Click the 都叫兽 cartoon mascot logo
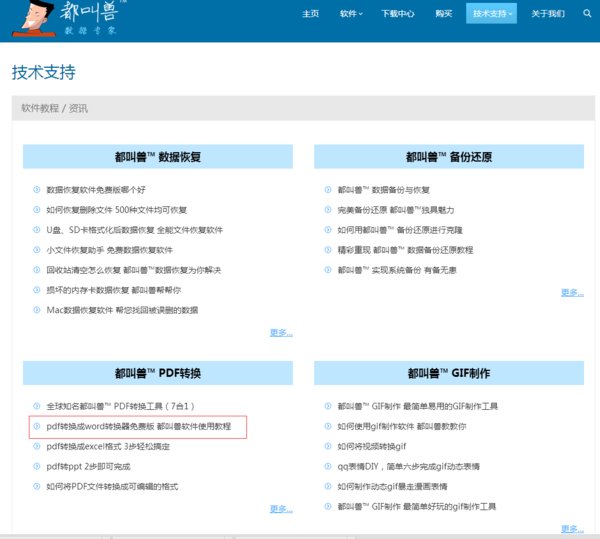The image size is (600, 539). pos(33,18)
